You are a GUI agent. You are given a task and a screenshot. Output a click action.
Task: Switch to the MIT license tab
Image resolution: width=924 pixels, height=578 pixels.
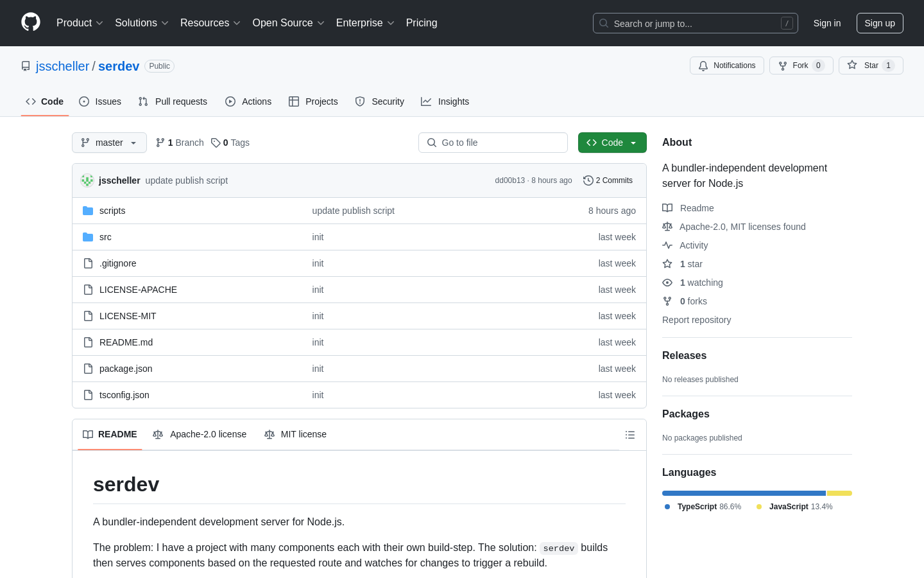pyautogui.click(x=295, y=435)
